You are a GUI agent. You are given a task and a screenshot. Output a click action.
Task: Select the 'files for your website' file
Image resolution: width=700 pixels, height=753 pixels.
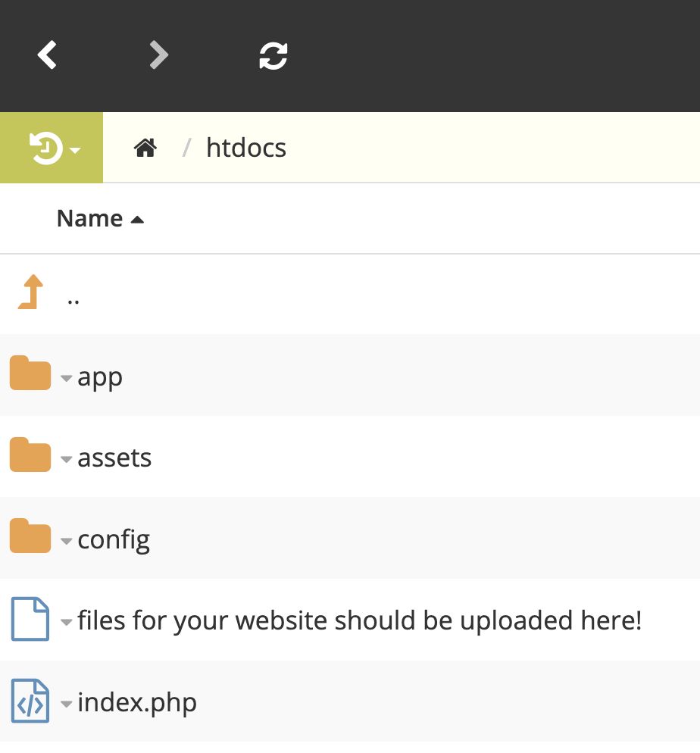[359, 620]
